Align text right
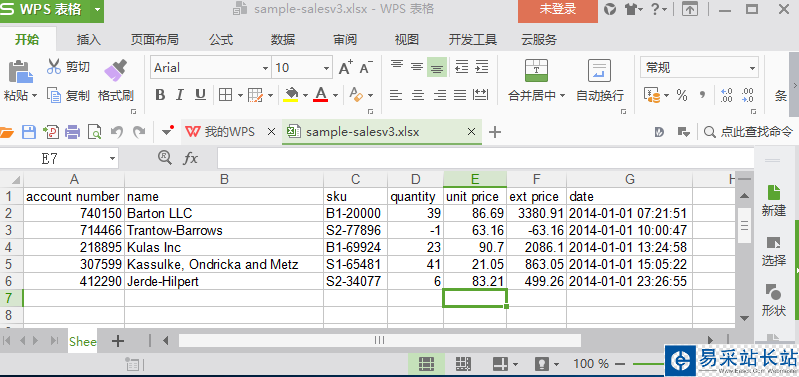This screenshot has width=799, height=377. (439, 95)
